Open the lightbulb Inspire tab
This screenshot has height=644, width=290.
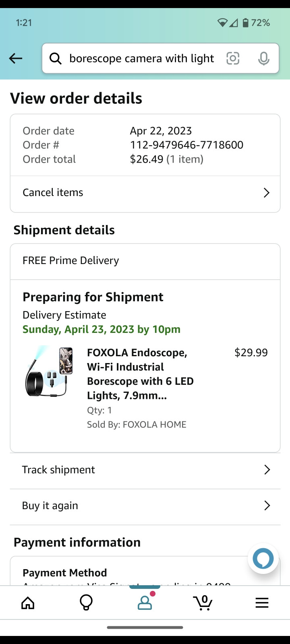pyautogui.click(x=86, y=603)
